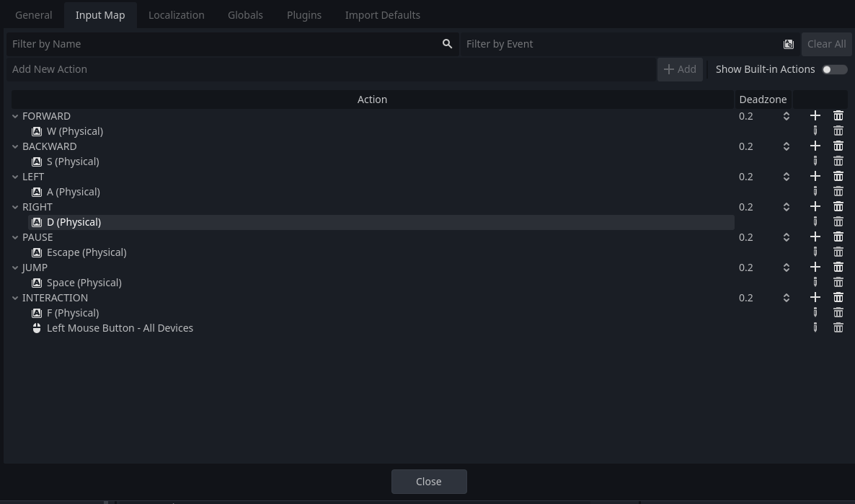
Task: Focus the Add New Action field
Action: [332, 69]
